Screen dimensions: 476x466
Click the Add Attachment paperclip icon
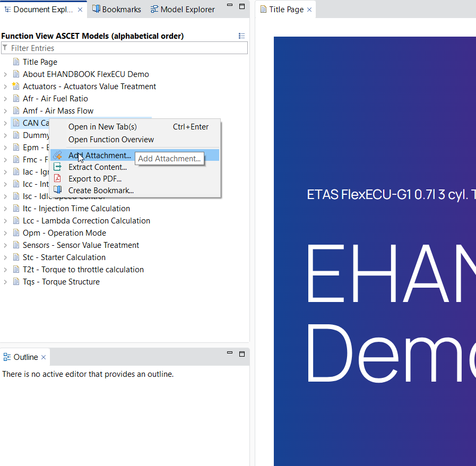tap(57, 156)
